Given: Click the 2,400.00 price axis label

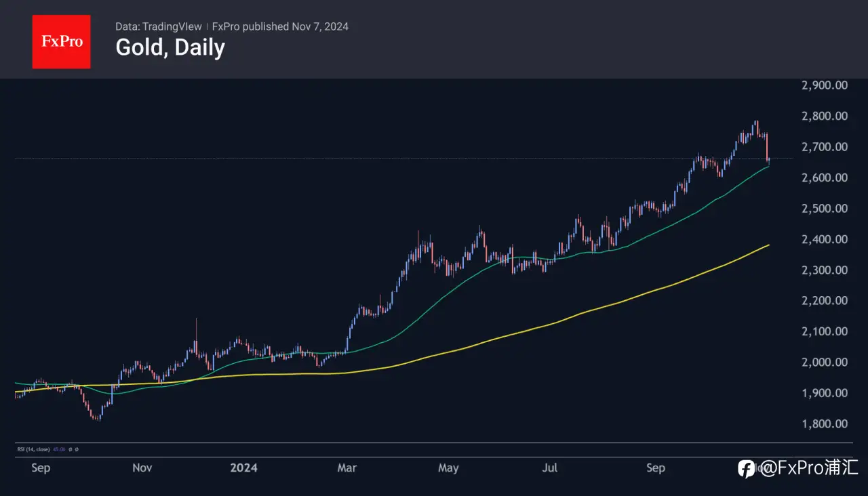Looking at the screenshot, I should pos(824,239).
